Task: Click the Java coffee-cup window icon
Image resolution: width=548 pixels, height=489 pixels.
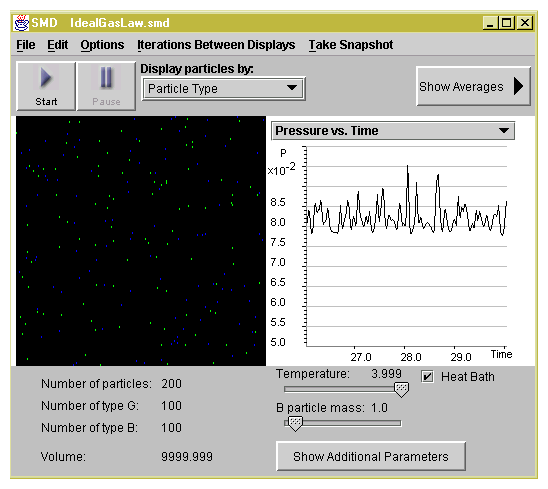Action: coord(21,23)
